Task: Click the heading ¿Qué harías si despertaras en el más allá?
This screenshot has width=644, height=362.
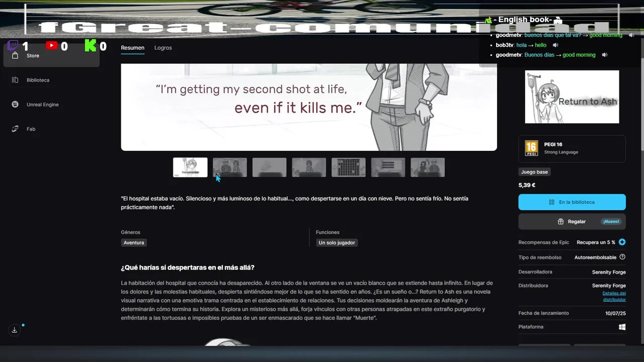Action: pos(188,267)
